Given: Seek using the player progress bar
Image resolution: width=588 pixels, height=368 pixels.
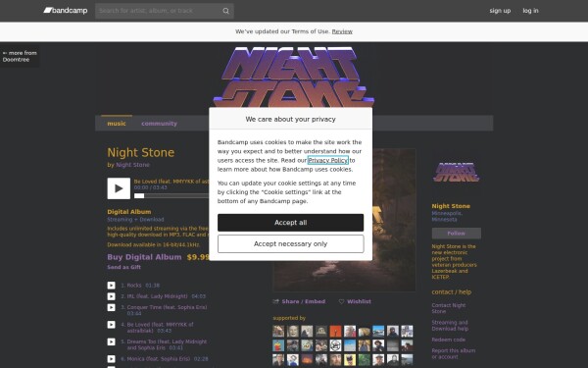Looking at the screenshot, I should point(171,195).
